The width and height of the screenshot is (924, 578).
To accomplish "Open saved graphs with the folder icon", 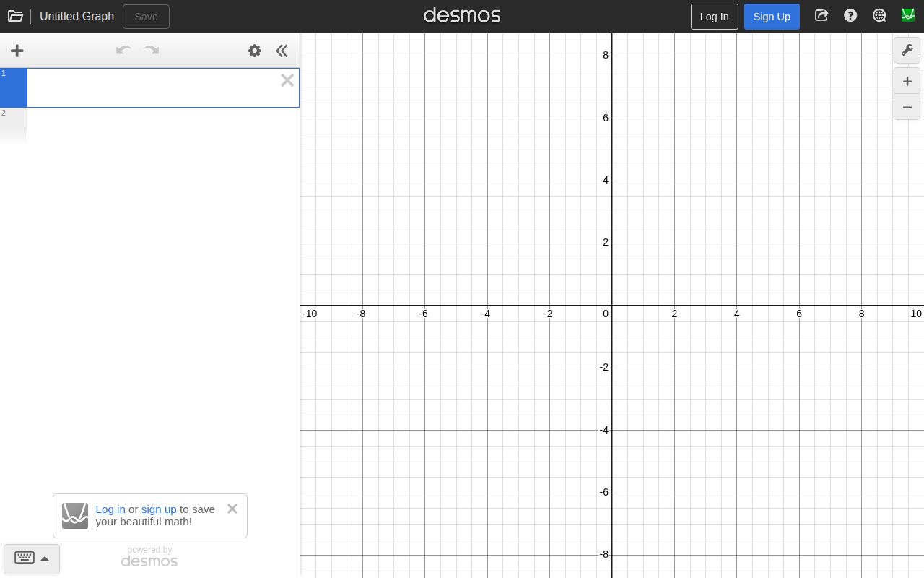I will point(15,15).
